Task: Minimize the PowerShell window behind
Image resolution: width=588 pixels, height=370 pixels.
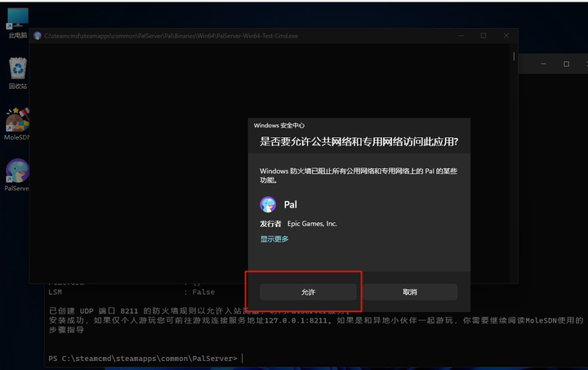Action: coord(543,64)
